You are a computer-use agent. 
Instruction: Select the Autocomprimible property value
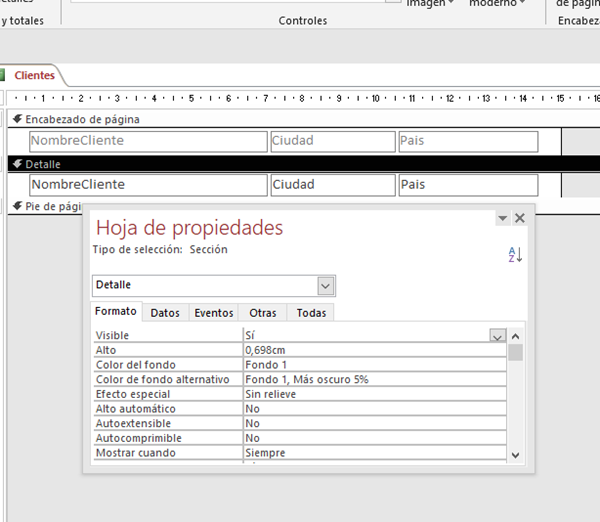[x=374, y=438]
